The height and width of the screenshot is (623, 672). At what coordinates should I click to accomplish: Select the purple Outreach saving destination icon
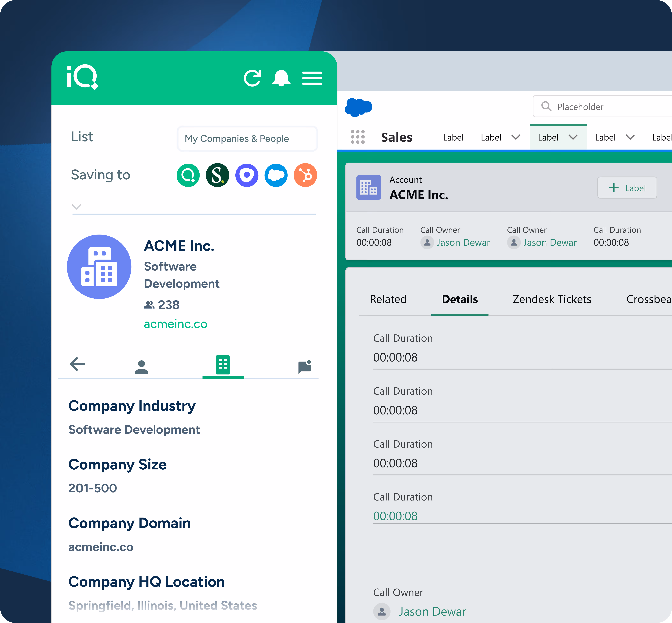click(x=247, y=175)
